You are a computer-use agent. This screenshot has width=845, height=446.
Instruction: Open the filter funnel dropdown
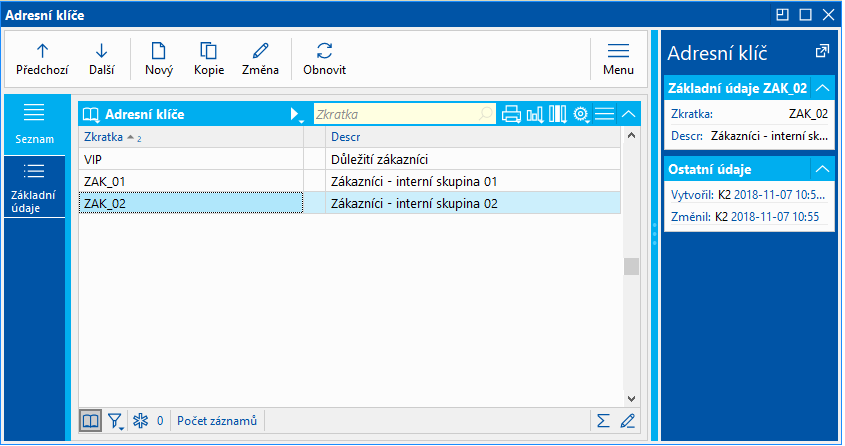115,421
